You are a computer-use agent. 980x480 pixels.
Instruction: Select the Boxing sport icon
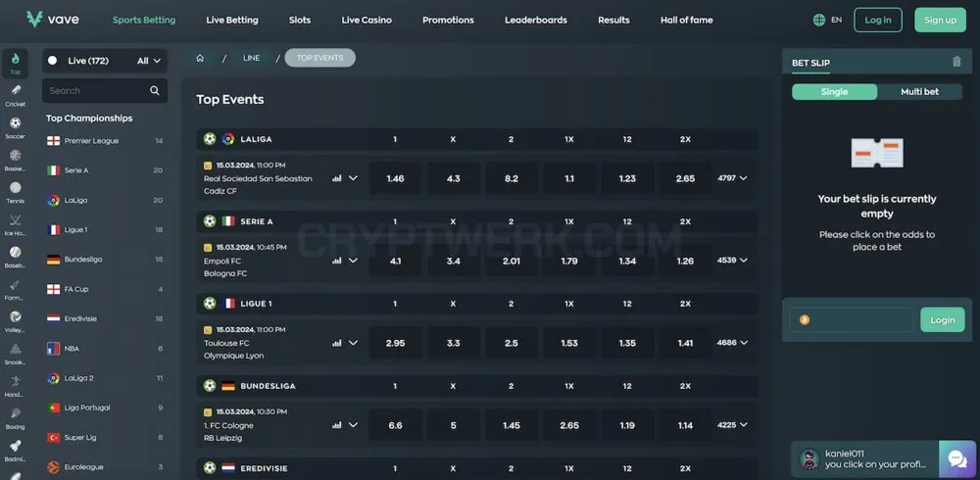15,413
